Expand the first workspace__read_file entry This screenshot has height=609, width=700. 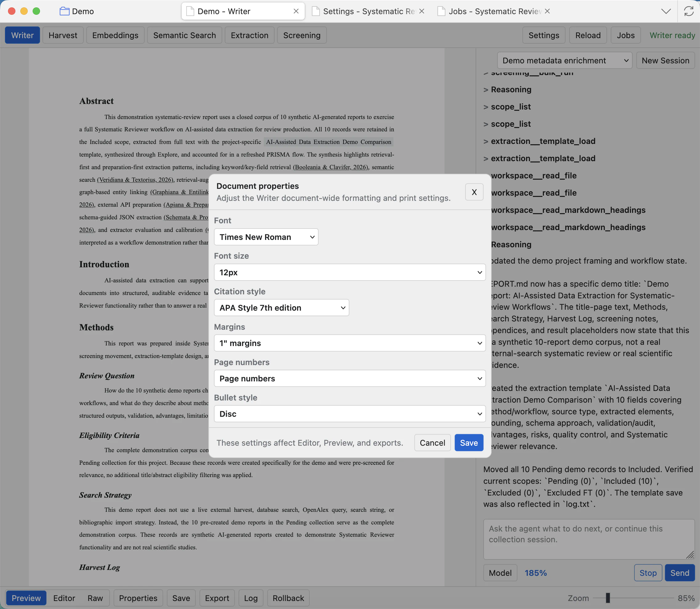click(534, 176)
